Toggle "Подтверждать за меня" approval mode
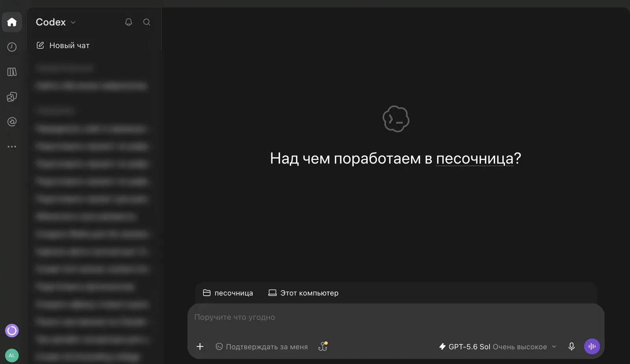The height and width of the screenshot is (364, 630). 262,347
